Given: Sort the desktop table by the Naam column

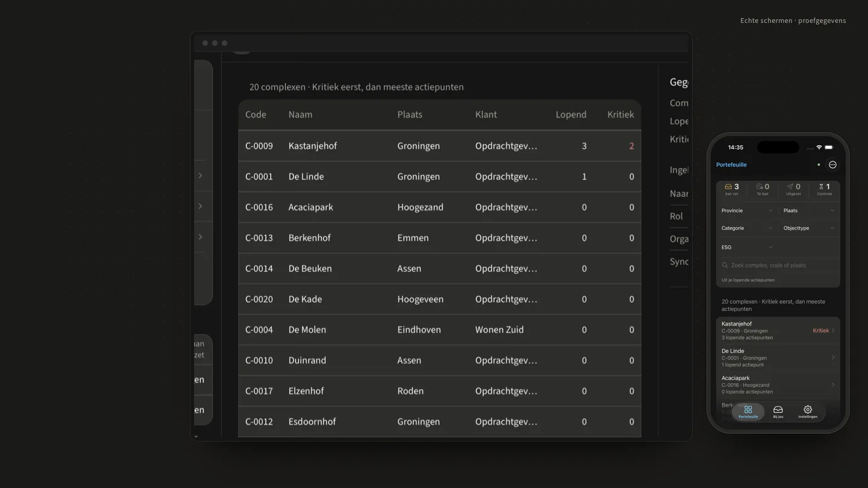Looking at the screenshot, I should (300, 114).
